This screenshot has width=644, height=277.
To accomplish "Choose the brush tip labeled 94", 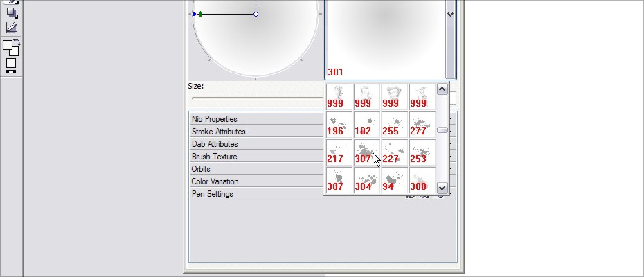I will pos(394,180).
